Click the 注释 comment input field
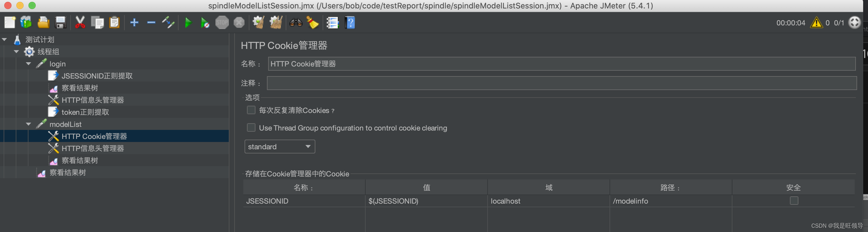The height and width of the screenshot is (232, 868). [x=562, y=83]
